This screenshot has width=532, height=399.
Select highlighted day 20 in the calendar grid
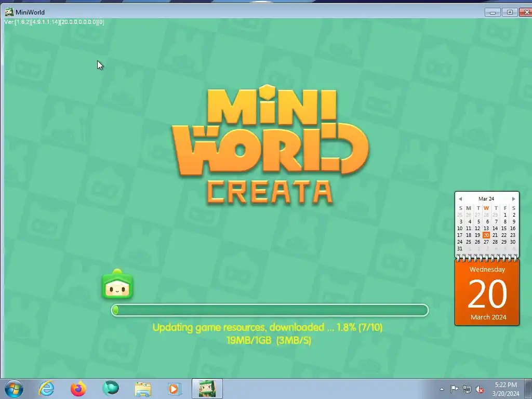click(486, 235)
